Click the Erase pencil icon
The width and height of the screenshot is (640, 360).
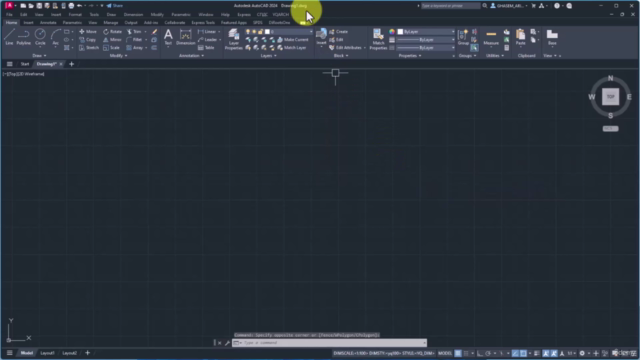(154, 31)
